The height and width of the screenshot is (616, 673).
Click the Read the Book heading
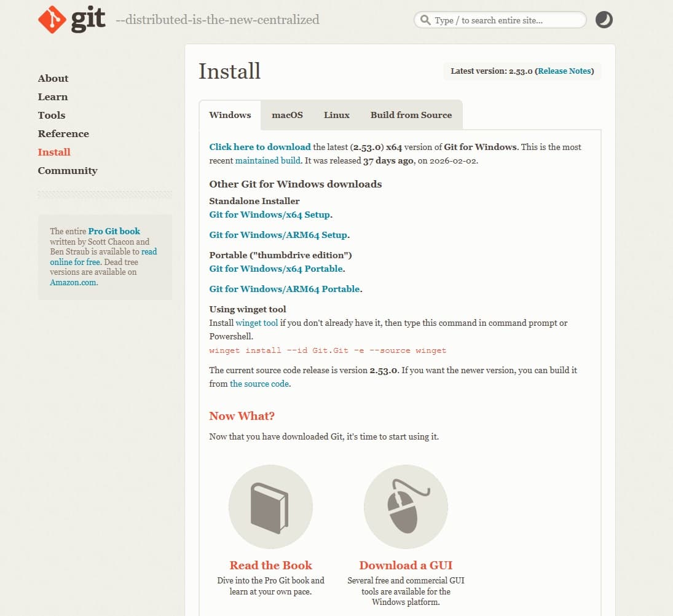[271, 565]
